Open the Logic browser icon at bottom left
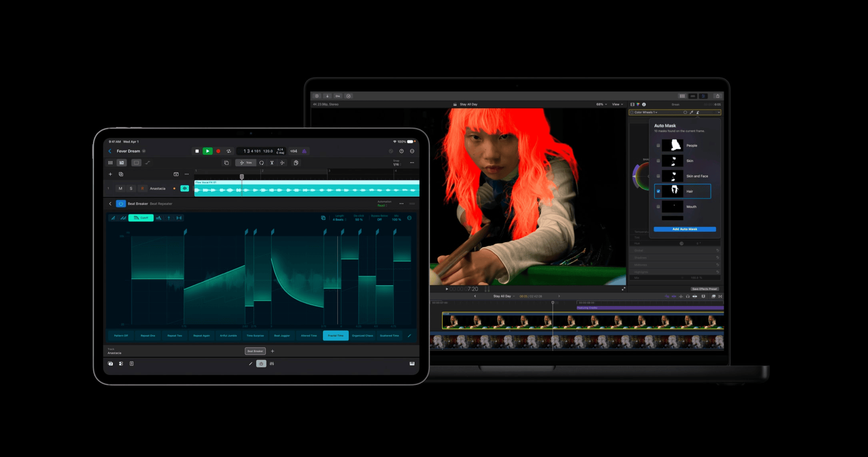Screen dimensions: 868x457 [x=110, y=364]
